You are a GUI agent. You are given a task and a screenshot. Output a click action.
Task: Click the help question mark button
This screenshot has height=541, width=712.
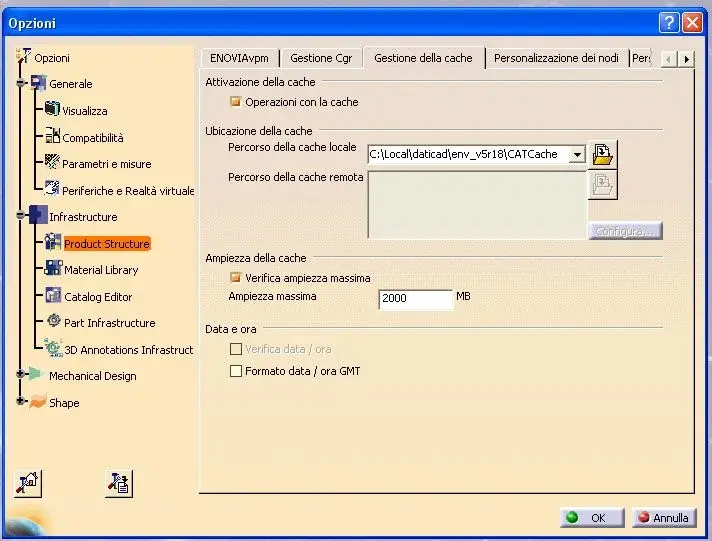tap(669, 22)
